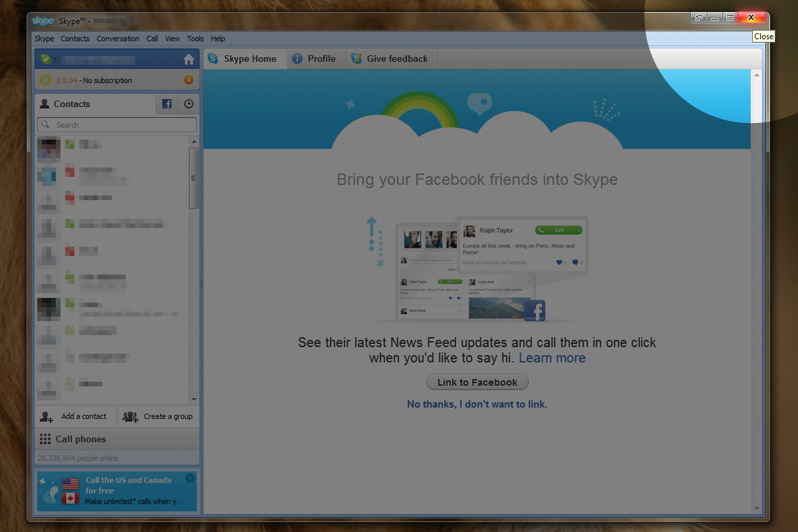
Task: Click the "$0.04 - No subscription" credit text
Action: (x=94, y=80)
